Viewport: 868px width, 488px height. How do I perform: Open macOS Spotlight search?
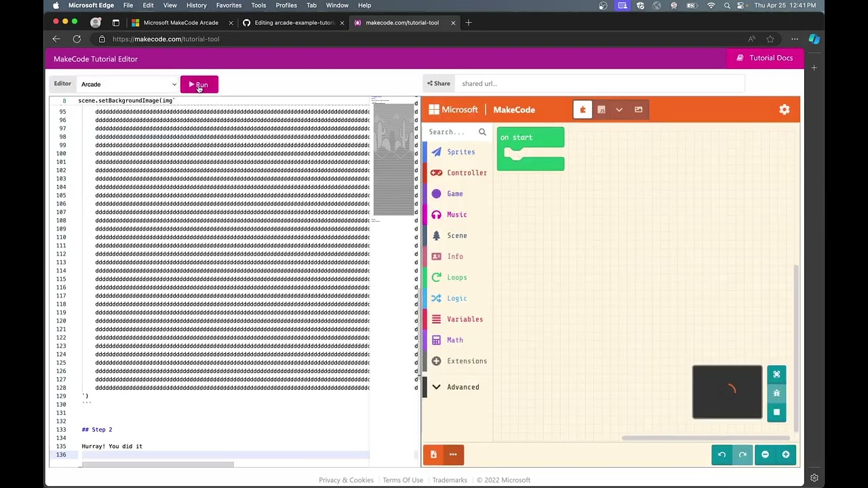coord(727,5)
